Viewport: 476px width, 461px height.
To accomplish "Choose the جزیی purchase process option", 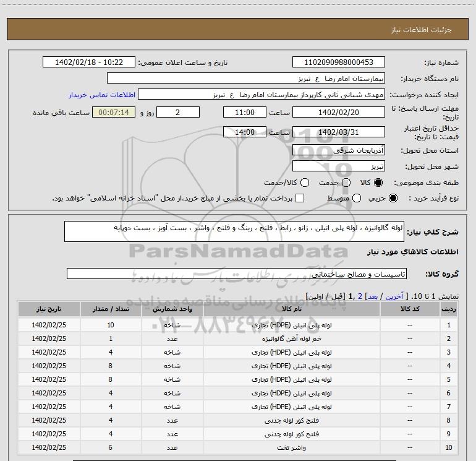I will coord(393,198).
